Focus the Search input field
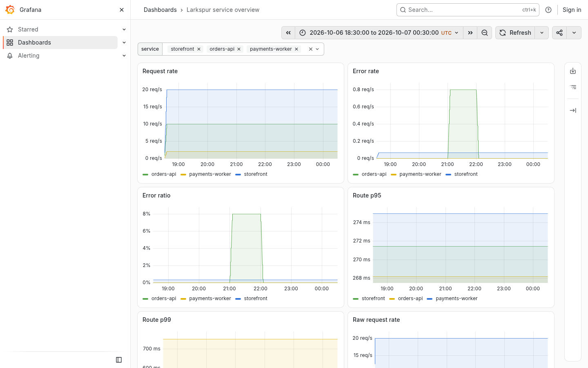This screenshot has height=368, width=588. 468,10
